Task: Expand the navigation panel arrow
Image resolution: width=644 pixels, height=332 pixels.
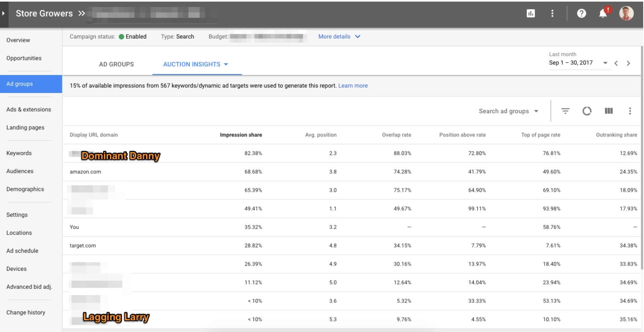Action: tap(3, 13)
